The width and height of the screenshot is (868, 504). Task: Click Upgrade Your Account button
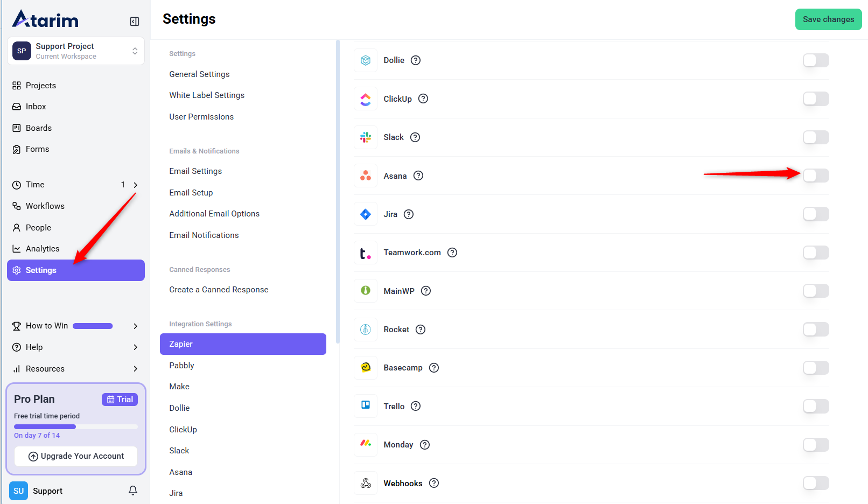[76, 456]
